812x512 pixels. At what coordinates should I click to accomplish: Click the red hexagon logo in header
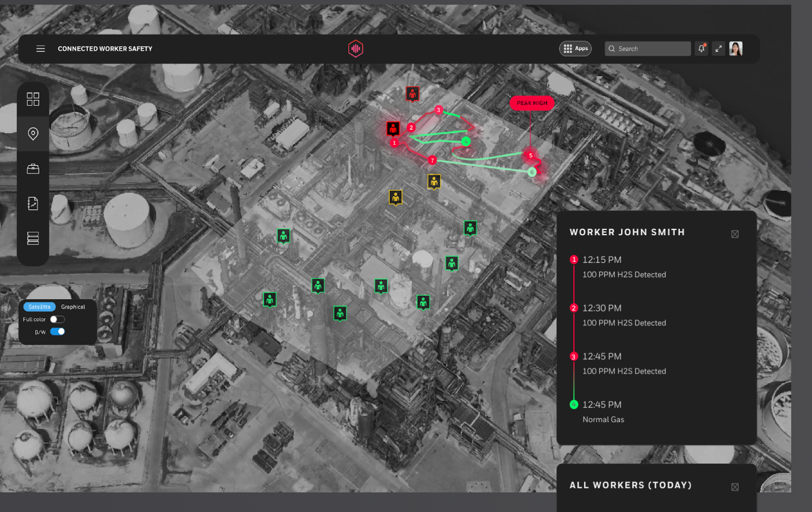356,48
